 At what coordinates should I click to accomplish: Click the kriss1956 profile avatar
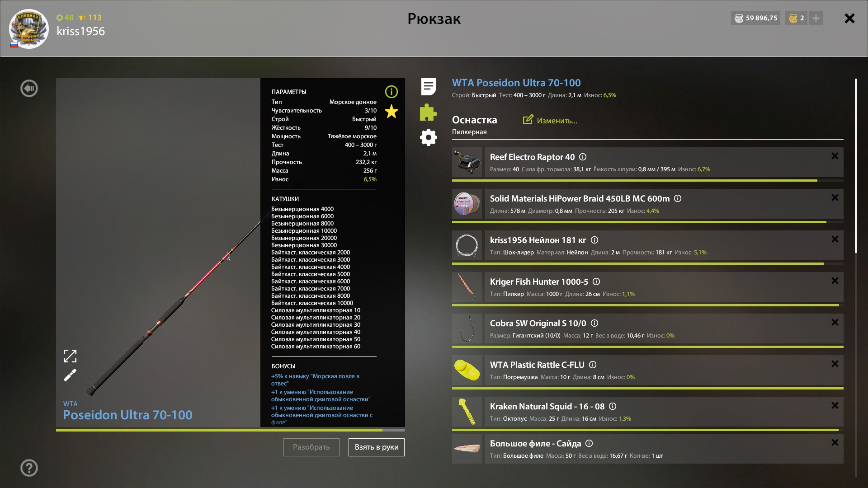point(29,29)
